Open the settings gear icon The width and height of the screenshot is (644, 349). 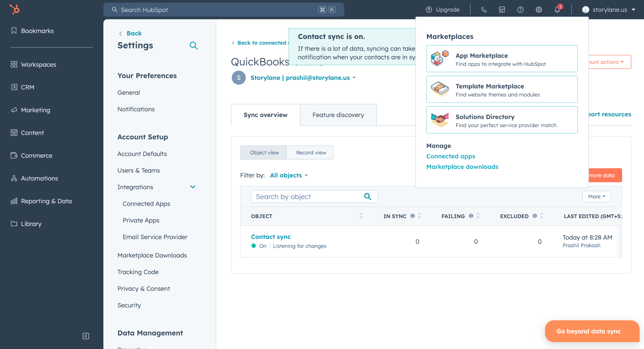tap(539, 10)
